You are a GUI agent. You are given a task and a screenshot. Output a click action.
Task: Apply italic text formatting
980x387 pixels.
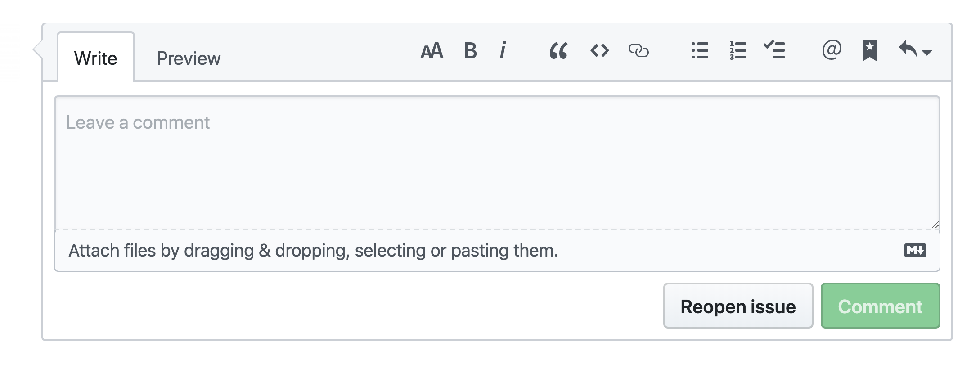(503, 51)
